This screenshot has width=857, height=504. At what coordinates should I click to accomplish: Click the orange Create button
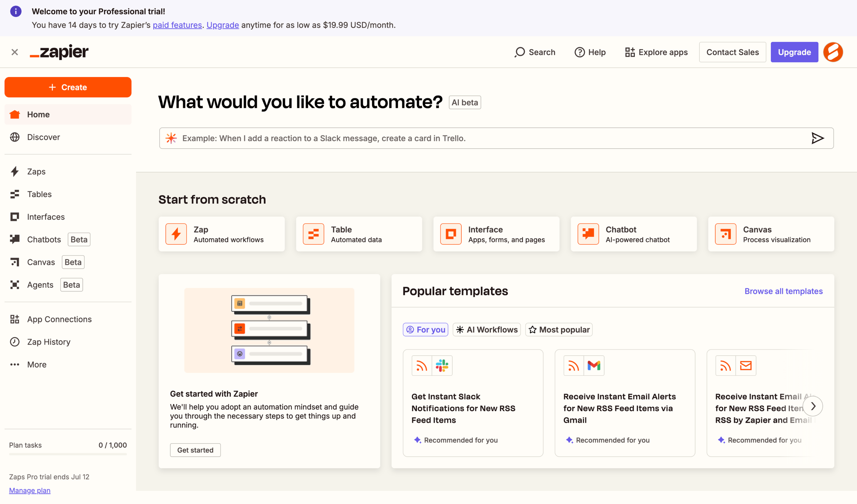tap(68, 87)
